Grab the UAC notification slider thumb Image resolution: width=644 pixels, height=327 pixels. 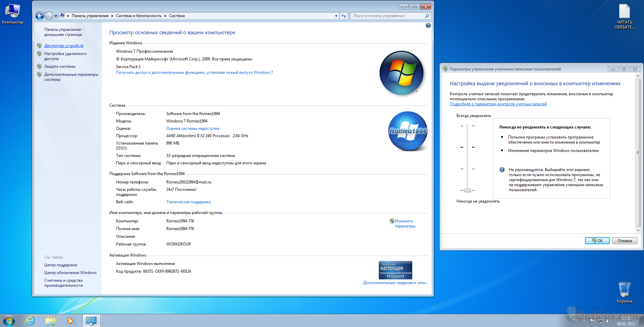467,190
